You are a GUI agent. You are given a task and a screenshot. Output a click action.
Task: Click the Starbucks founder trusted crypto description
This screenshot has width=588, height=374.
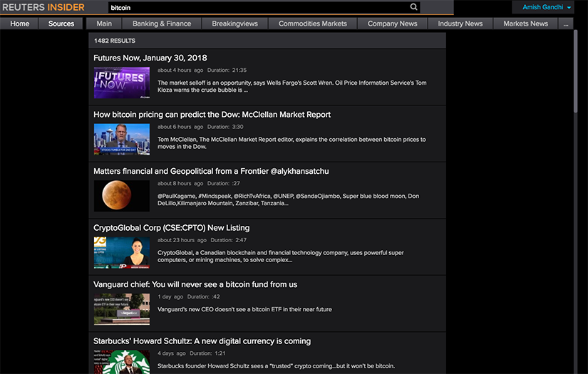[x=276, y=365]
